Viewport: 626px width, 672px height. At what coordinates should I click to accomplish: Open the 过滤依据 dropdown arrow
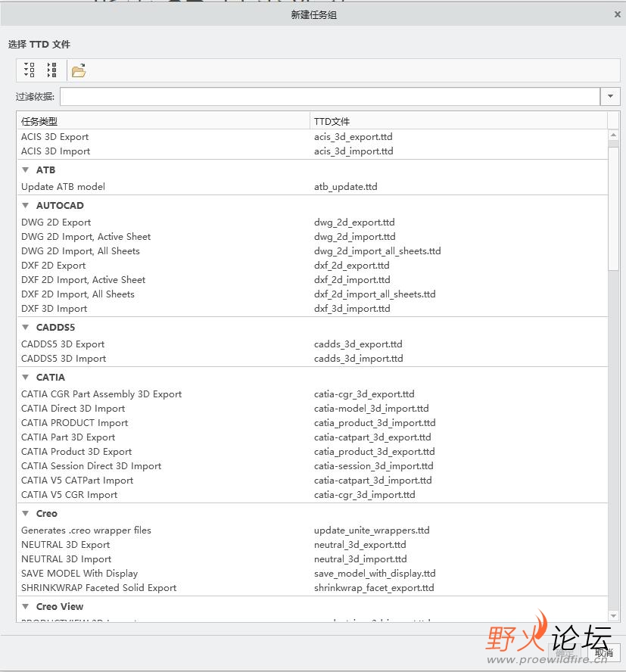pyautogui.click(x=609, y=96)
